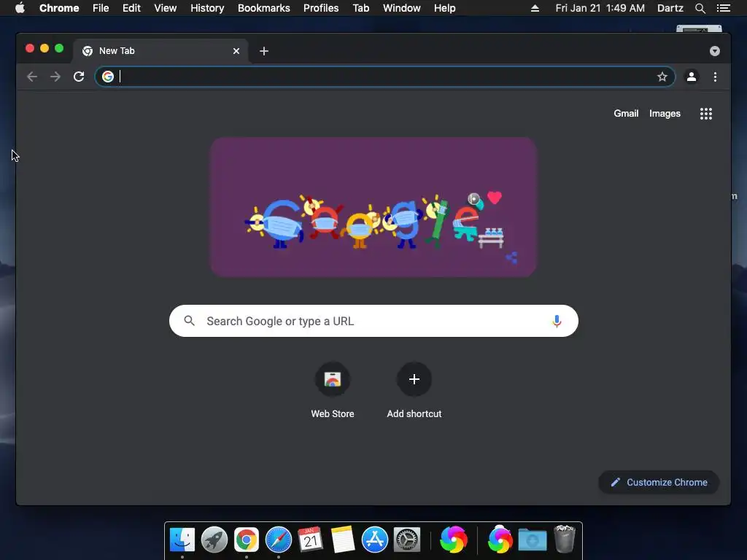Screen dimensions: 747x560
Task: Share the Google Doodle
Action: pyautogui.click(x=511, y=257)
